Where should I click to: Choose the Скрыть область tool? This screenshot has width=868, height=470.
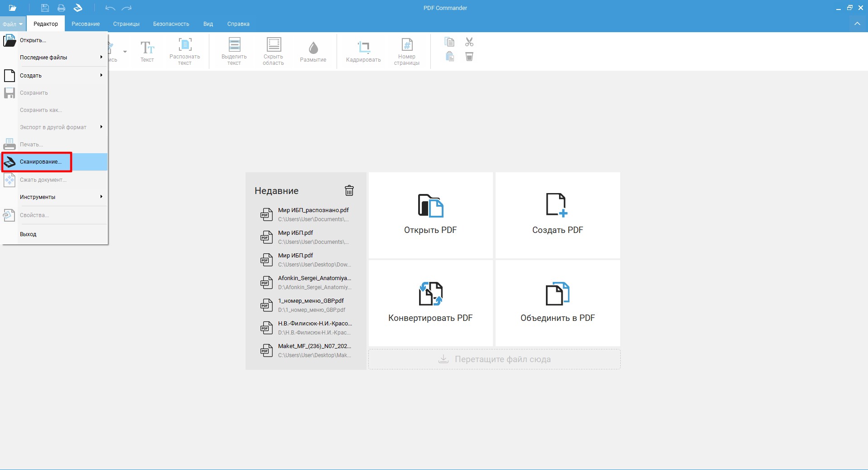pyautogui.click(x=273, y=51)
